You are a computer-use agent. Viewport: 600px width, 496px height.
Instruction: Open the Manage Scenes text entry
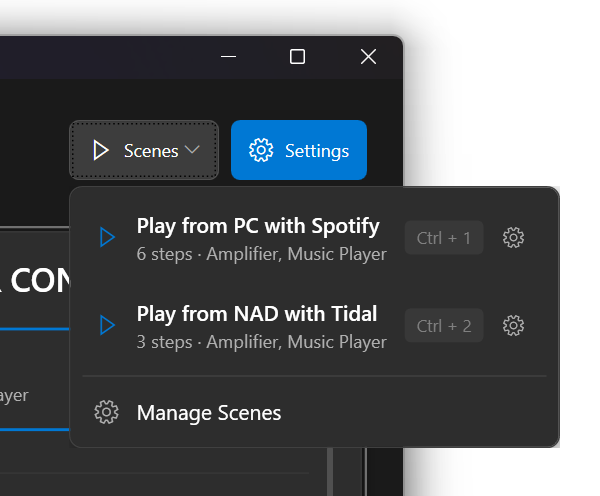coord(209,413)
